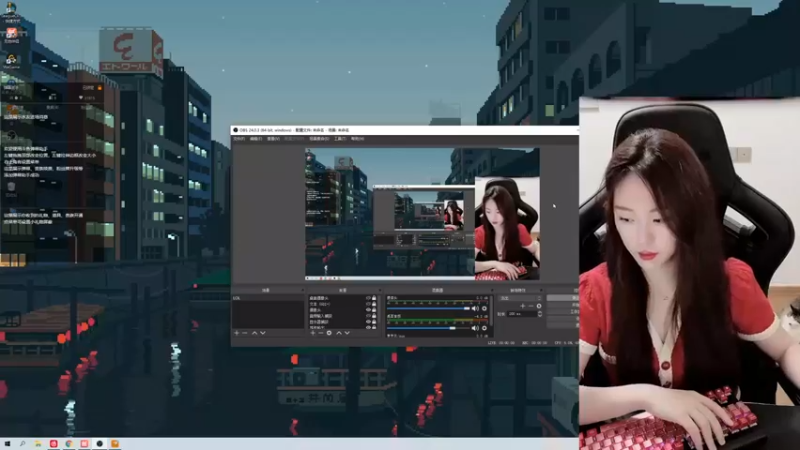Toggle visibility eye of the fourth source
This screenshot has width=800, height=450.
pyautogui.click(x=368, y=316)
